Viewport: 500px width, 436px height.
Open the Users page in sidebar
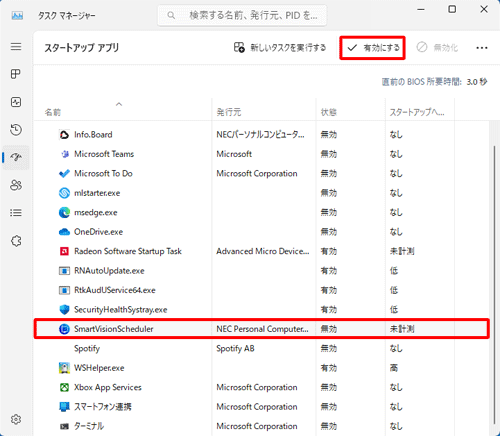pos(16,185)
